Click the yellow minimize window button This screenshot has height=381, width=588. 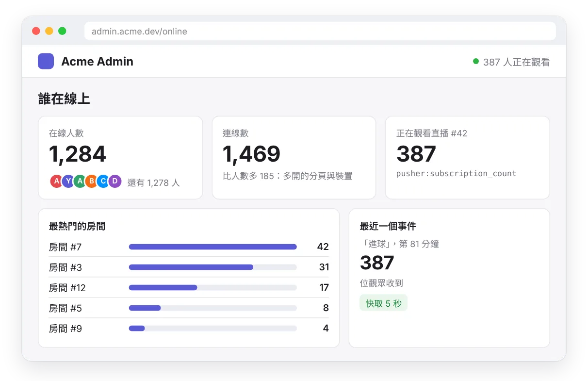coord(49,31)
